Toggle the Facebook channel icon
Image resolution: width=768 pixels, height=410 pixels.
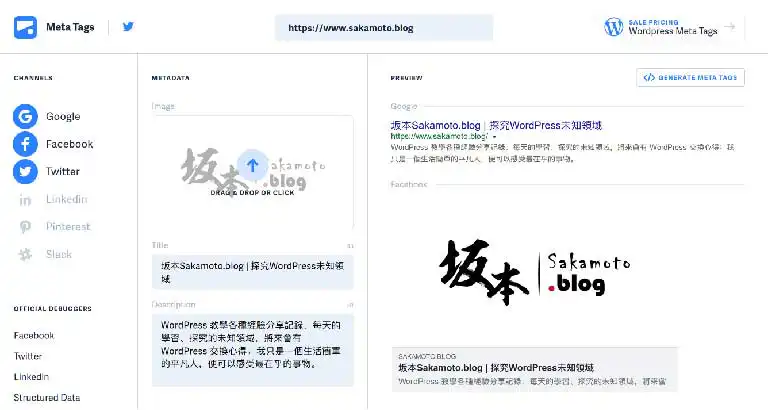(25, 144)
